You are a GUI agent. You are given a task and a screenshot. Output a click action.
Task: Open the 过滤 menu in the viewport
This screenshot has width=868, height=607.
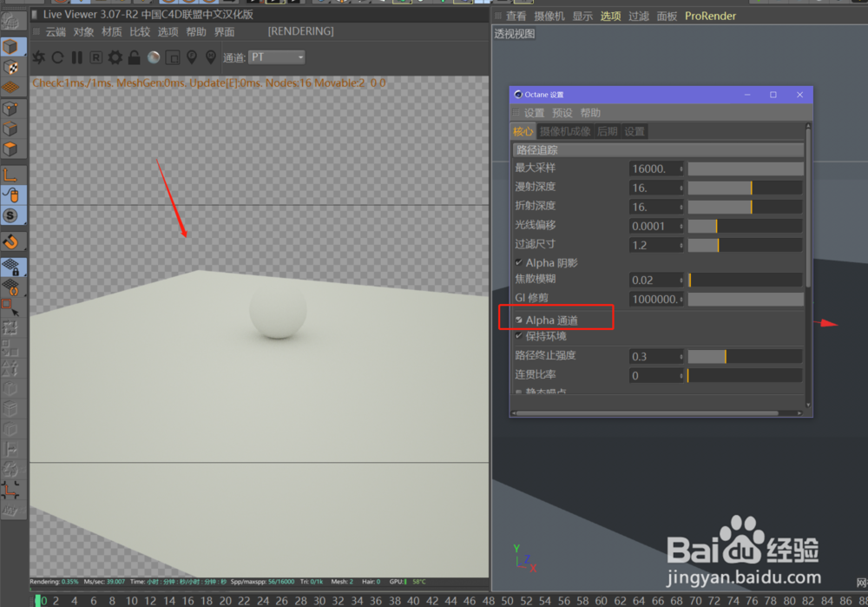pyautogui.click(x=638, y=16)
